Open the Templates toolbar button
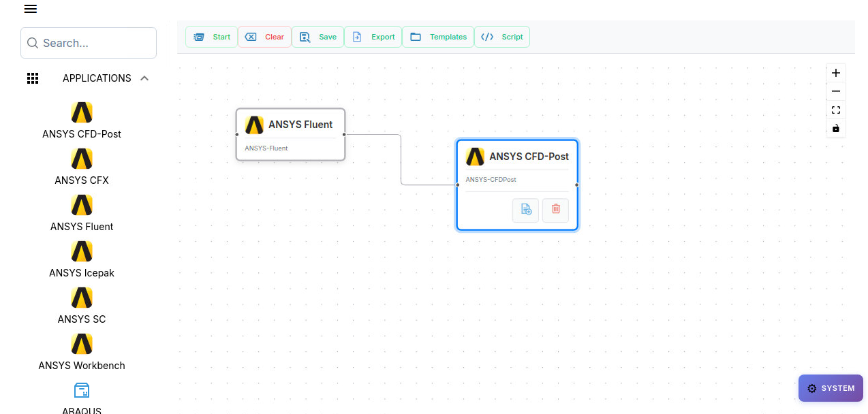868x414 pixels. pos(438,37)
